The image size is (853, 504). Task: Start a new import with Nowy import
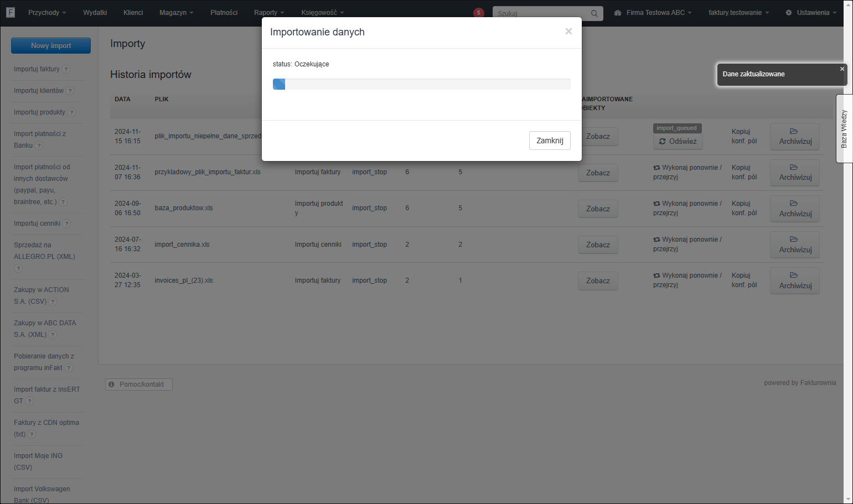(51, 46)
